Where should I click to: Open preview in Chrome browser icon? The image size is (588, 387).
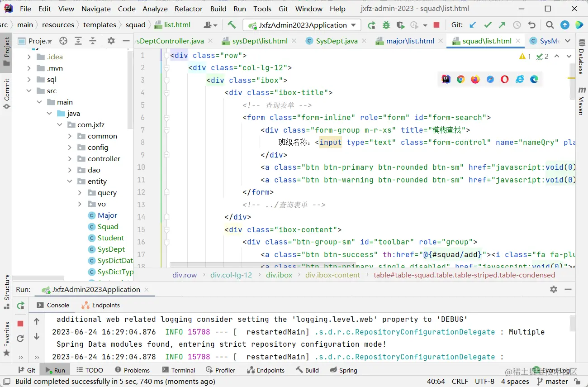(x=460, y=80)
